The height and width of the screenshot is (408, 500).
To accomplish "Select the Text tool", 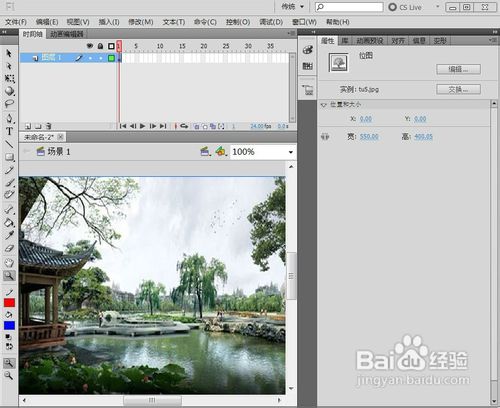I will pyautogui.click(x=9, y=131).
